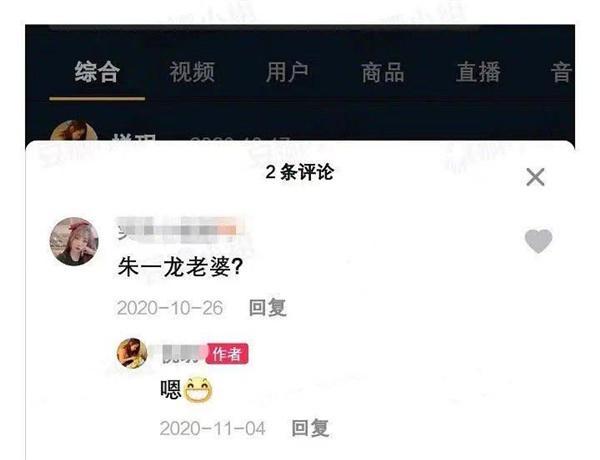The image size is (600, 460).
Task: Tap the author's reply text 嗯
Action: pyautogui.click(x=171, y=390)
